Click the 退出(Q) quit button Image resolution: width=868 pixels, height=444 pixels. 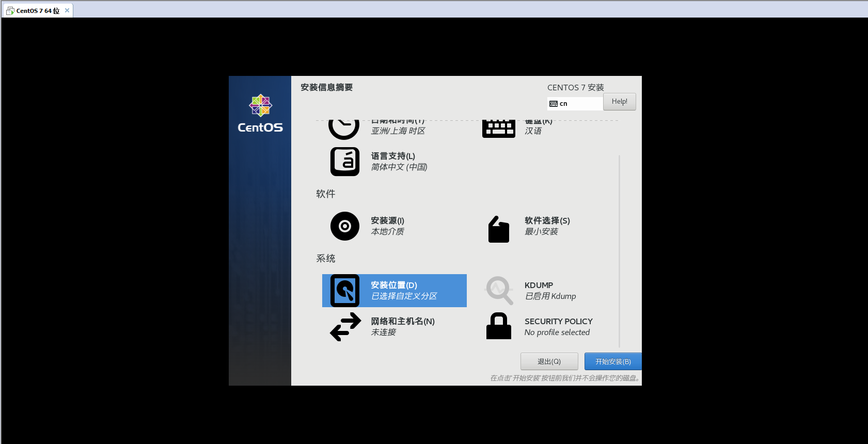tap(549, 361)
